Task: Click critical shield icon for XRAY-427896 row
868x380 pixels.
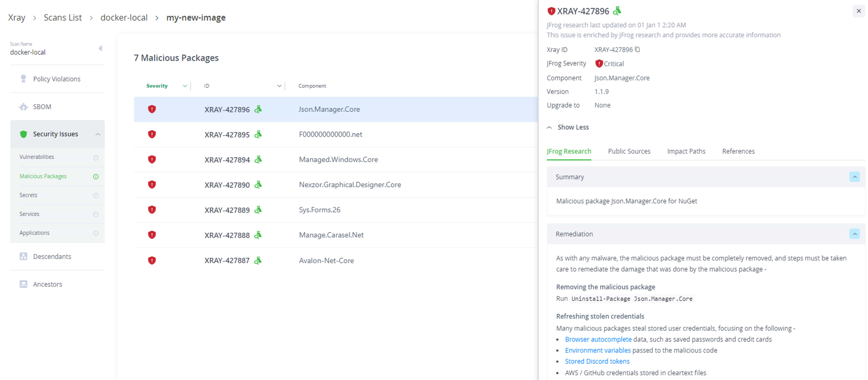Action: coord(152,109)
